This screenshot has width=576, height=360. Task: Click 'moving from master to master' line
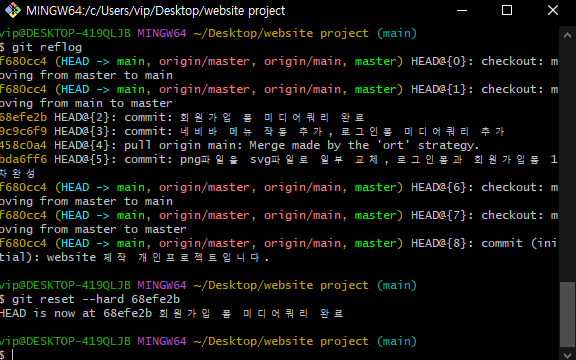pyautogui.click(x=93, y=229)
